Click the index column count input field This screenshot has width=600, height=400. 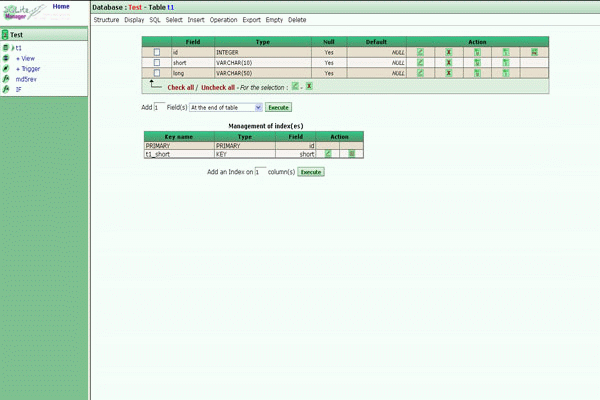point(259,172)
